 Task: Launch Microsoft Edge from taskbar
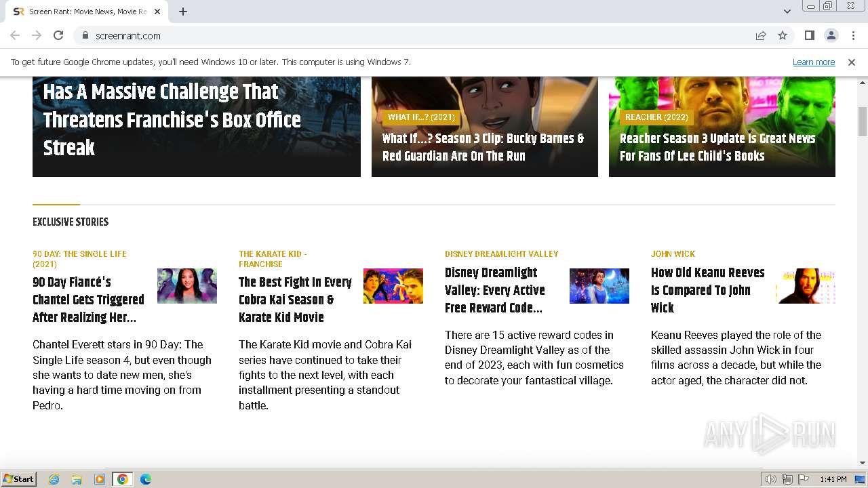pos(145,479)
